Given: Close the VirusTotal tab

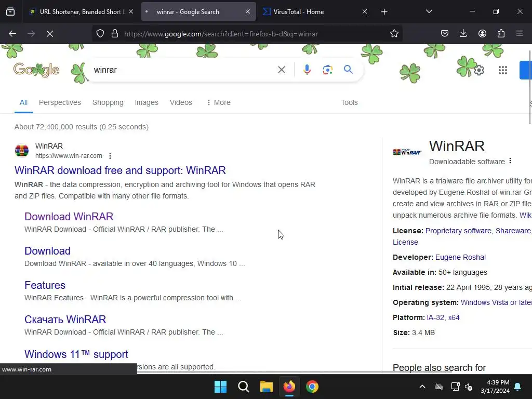Looking at the screenshot, I should pos(364,11).
